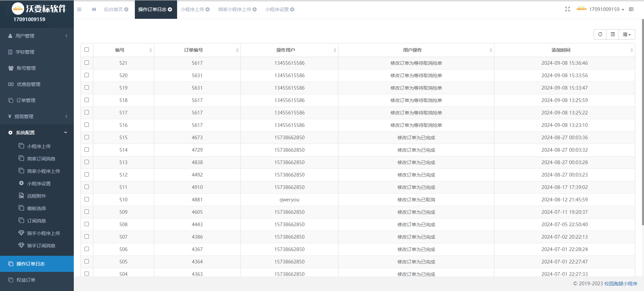Open 骑手订阅消息 diamond item

tap(37, 246)
